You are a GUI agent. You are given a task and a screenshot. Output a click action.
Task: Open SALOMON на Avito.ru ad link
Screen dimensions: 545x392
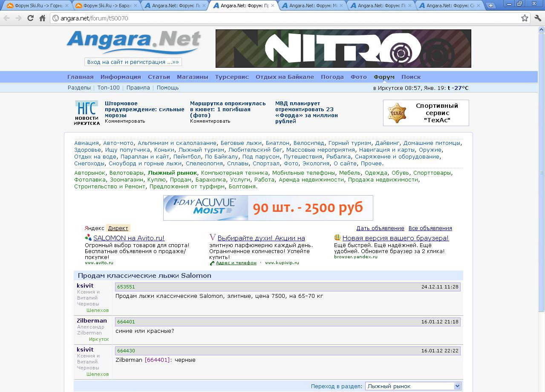click(x=129, y=238)
